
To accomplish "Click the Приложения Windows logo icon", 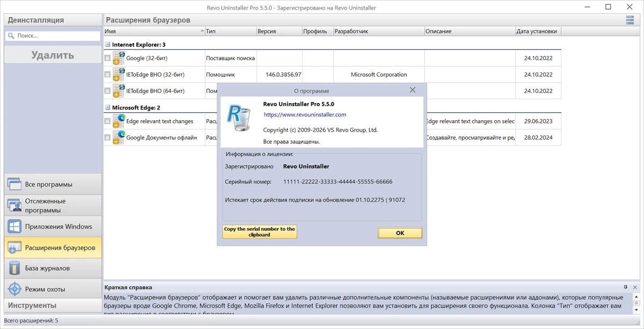I will pos(14,226).
